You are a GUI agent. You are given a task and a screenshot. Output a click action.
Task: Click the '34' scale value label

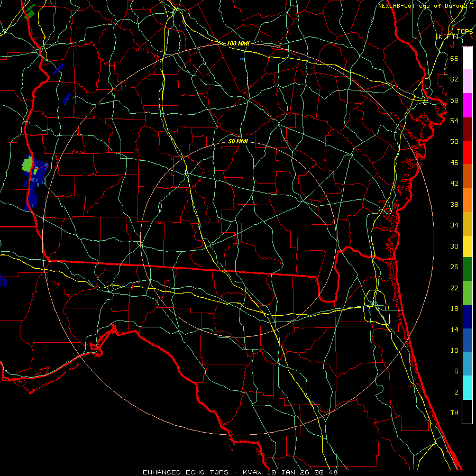pos(454,225)
